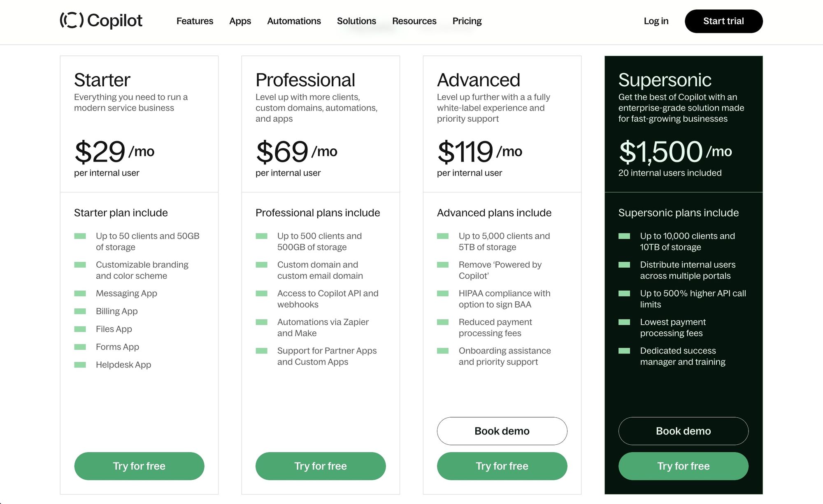Viewport: 823px width, 504px height.
Task: Click the green bullet next to Helpdesk App
Action: pos(80,365)
